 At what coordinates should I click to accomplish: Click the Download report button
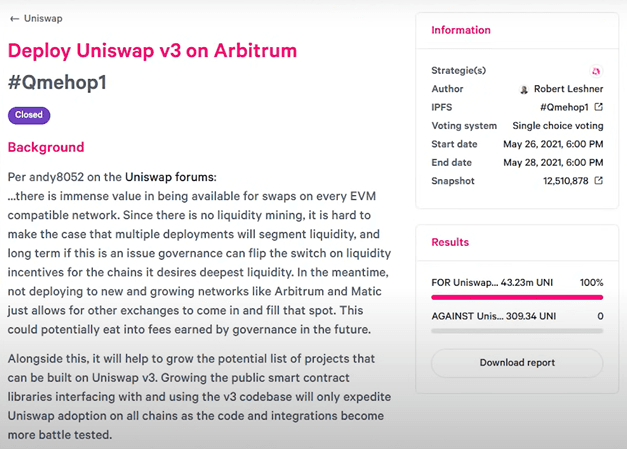pos(517,363)
